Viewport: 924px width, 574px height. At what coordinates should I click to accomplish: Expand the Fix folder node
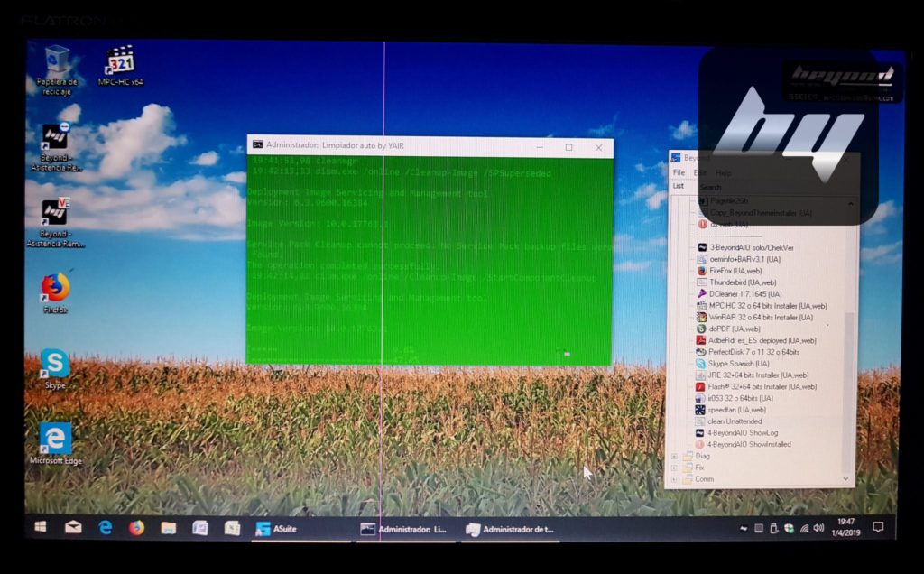point(674,468)
